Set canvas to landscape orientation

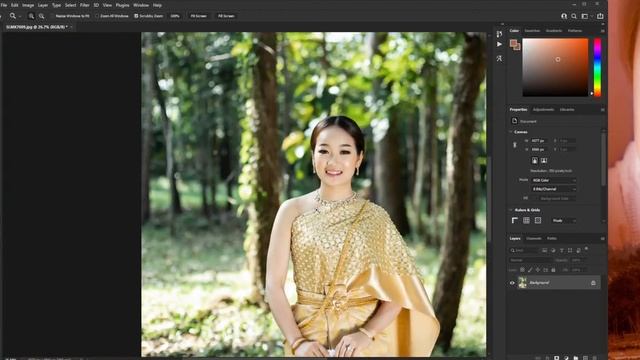[x=544, y=160]
